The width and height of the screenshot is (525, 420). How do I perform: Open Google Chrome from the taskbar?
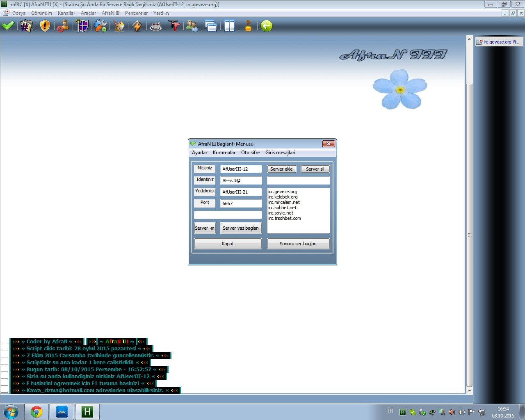coord(37,412)
